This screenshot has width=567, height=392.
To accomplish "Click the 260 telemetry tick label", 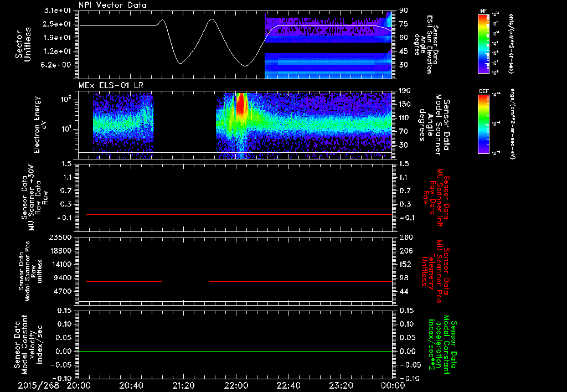I will click(405, 237).
